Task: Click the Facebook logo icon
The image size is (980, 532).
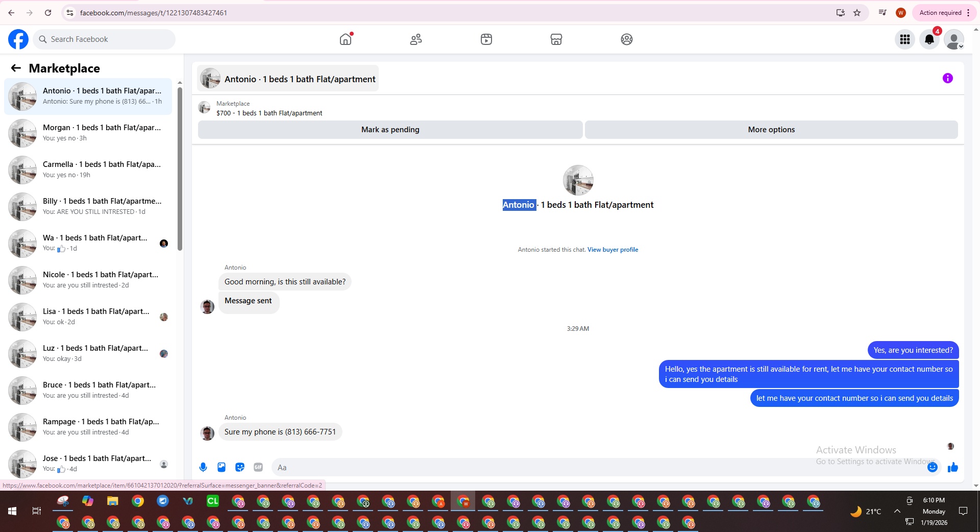Action: pyautogui.click(x=18, y=39)
